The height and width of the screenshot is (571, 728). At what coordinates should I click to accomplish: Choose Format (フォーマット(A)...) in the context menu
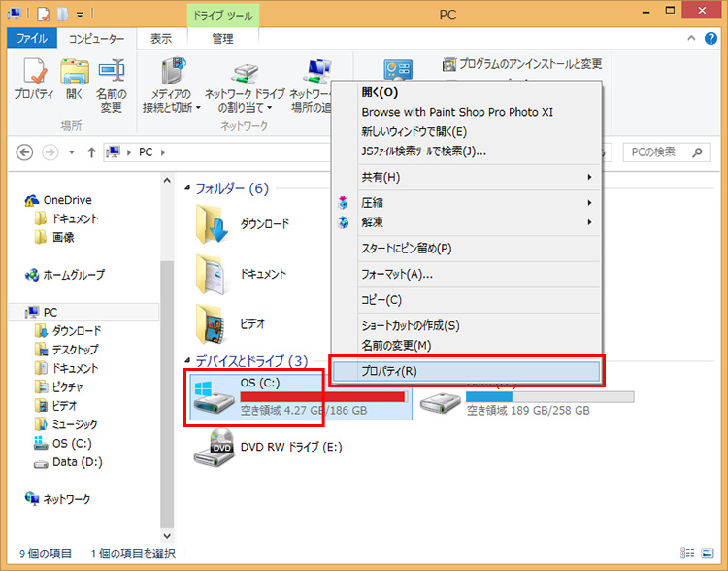click(466, 274)
